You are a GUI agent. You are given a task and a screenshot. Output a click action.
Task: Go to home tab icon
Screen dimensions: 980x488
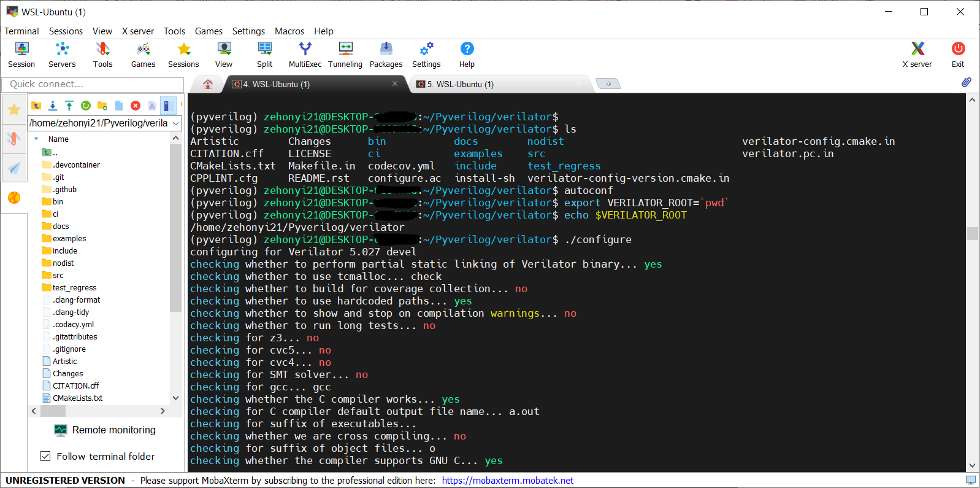208,84
